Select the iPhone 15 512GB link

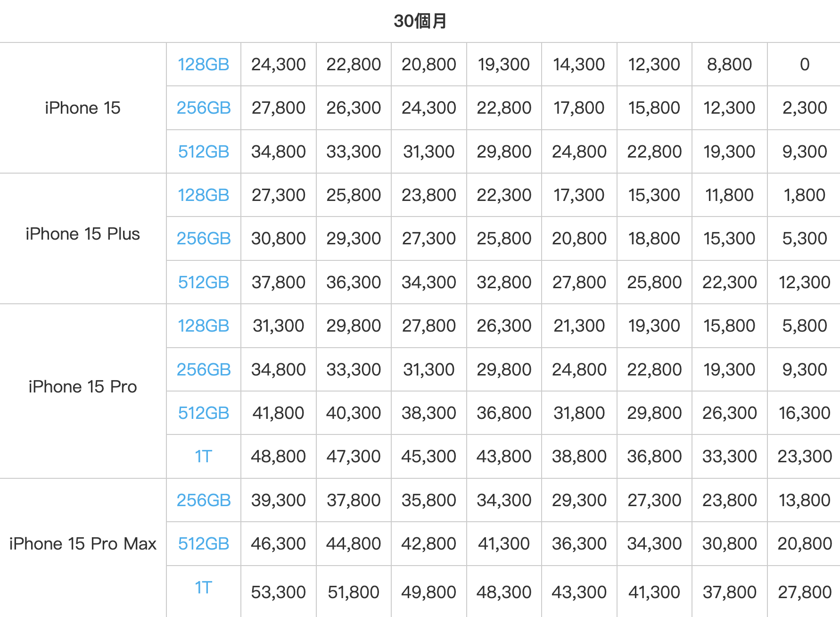[x=203, y=152]
